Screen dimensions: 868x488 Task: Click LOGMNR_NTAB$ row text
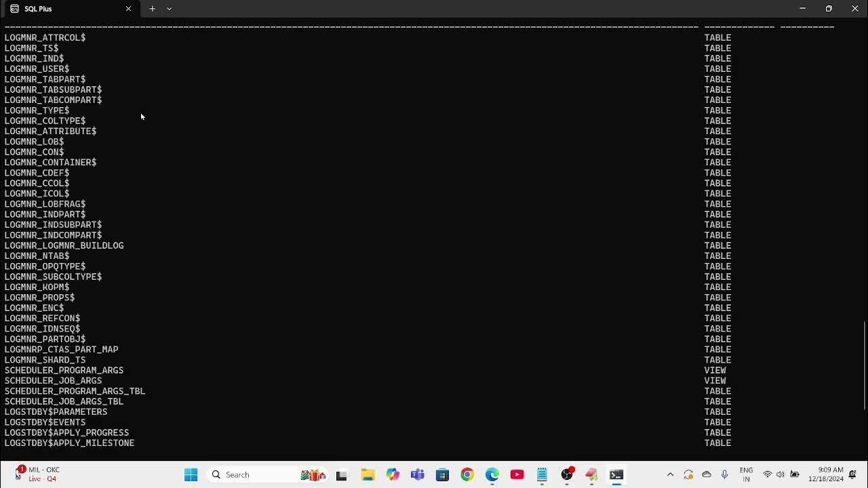37,256
